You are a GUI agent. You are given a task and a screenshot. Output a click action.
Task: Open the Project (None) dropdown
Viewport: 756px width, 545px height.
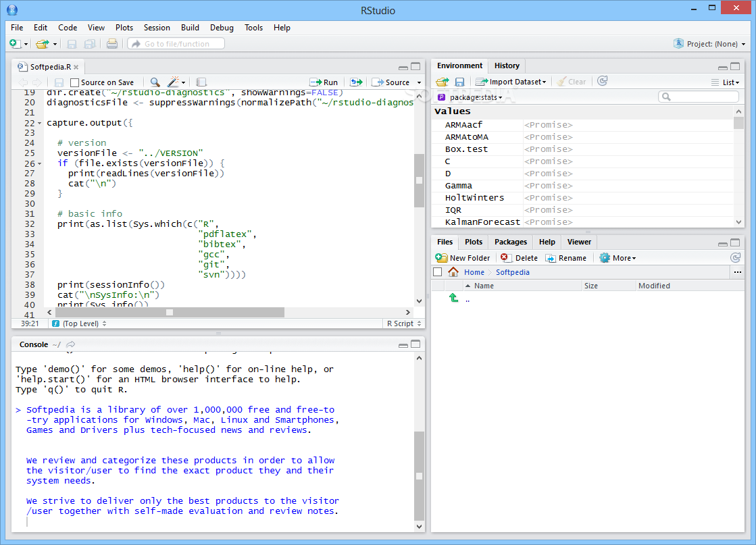coord(709,44)
